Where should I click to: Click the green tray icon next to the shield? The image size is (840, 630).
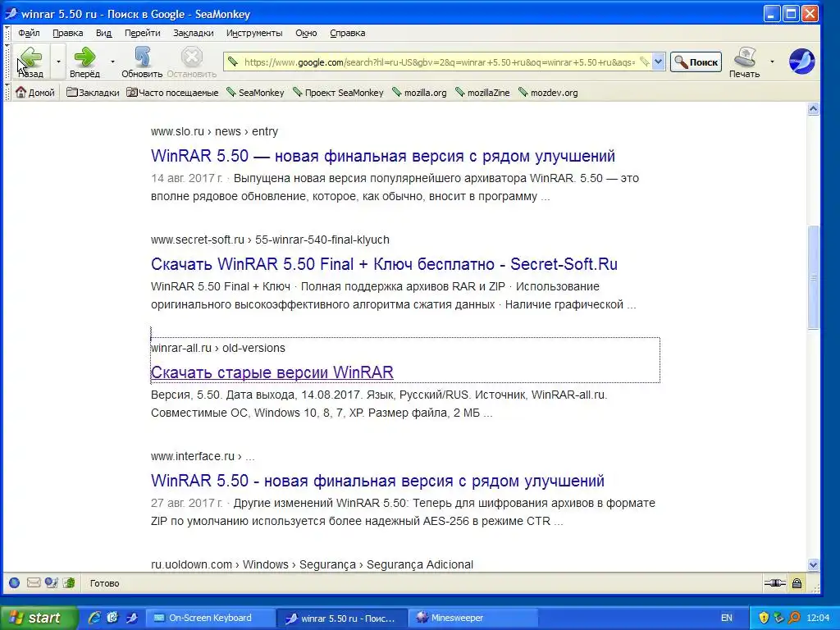pos(779,618)
